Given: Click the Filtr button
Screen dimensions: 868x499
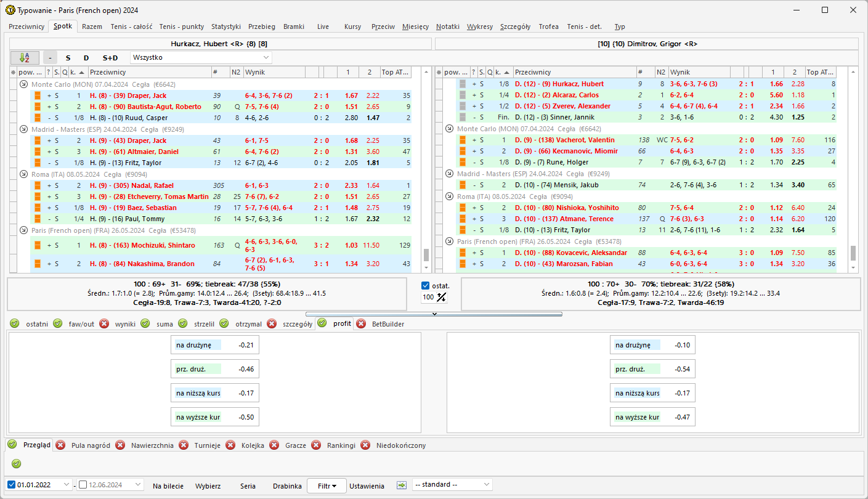Looking at the screenshot, I should pyautogui.click(x=327, y=485).
